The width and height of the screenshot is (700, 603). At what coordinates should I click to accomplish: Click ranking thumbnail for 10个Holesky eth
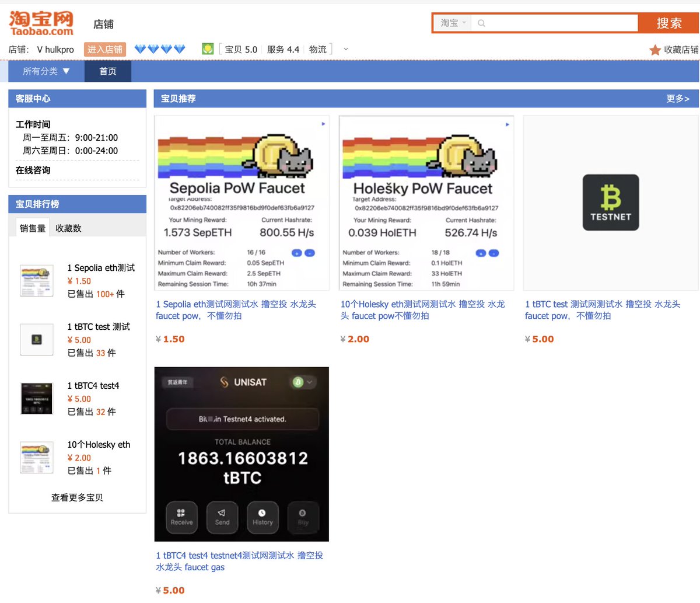(x=37, y=458)
